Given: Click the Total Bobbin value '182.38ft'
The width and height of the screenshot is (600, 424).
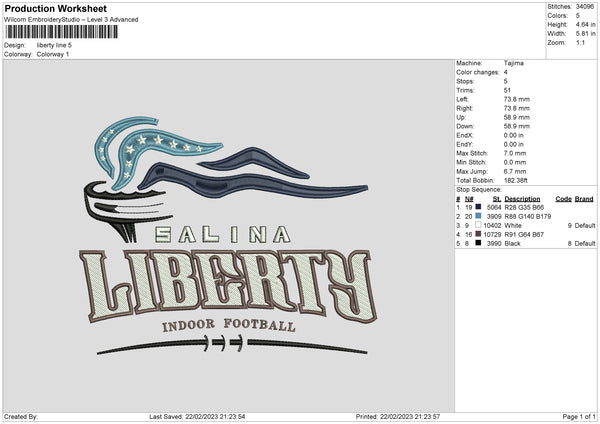Looking at the screenshot, I should pyautogui.click(x=516, y=180).
